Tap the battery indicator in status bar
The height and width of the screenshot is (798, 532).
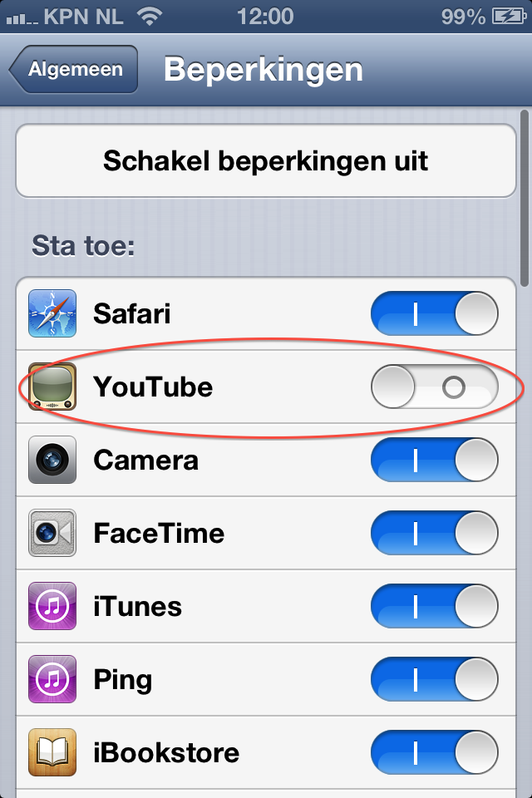[509, 17]
